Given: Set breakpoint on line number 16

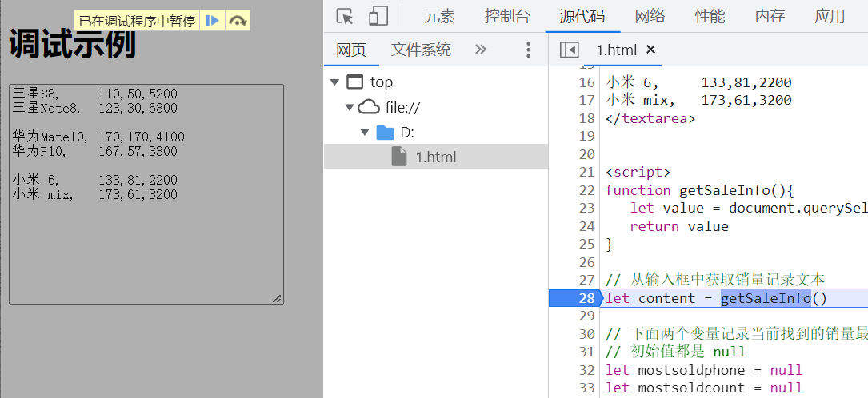Looking at the screenshot, I should [587, 82].
